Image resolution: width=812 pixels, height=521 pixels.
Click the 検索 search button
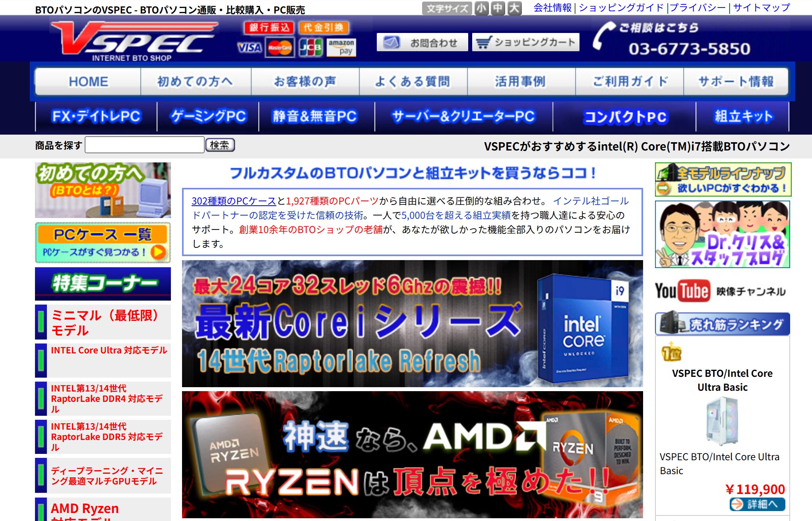click(x=220, y=145)
